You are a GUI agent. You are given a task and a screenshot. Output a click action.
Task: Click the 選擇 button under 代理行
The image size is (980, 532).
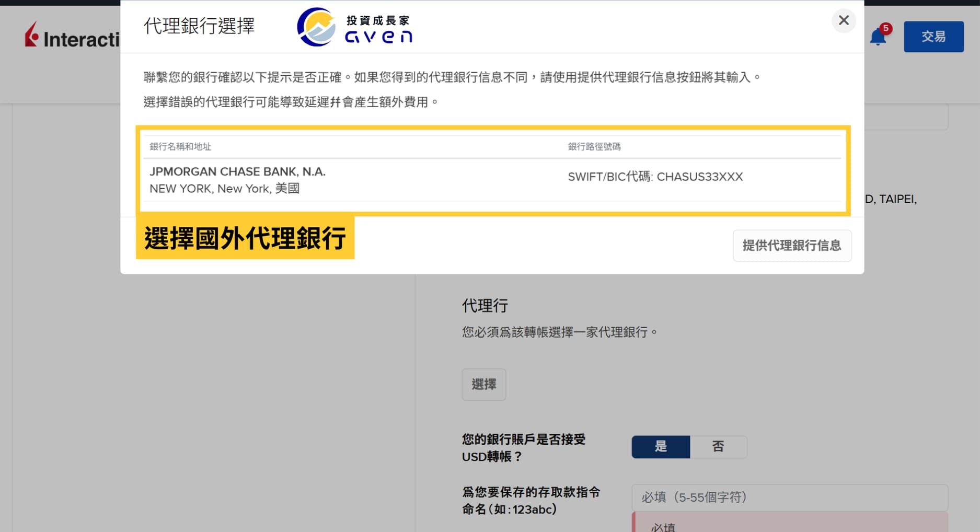483,385
